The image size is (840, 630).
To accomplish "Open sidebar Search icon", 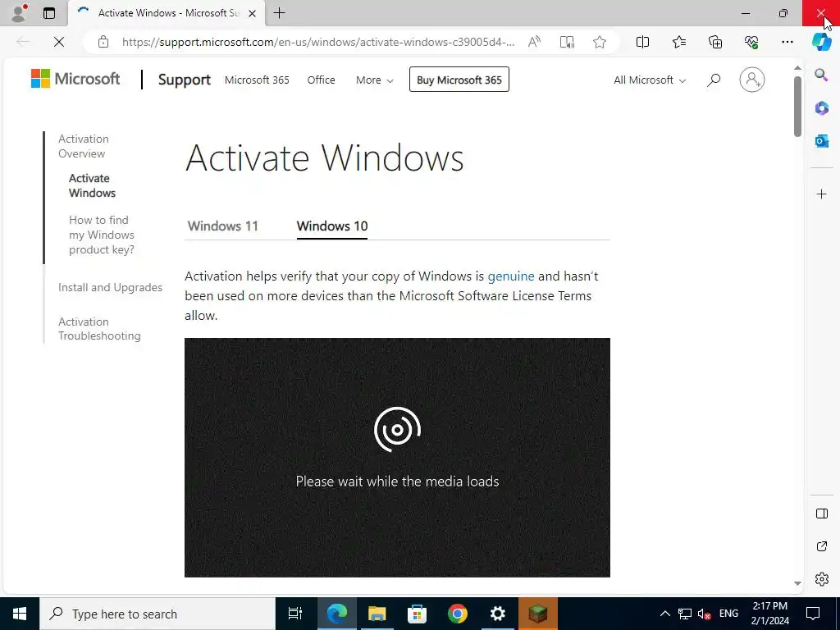I will (x=821, y=75).
